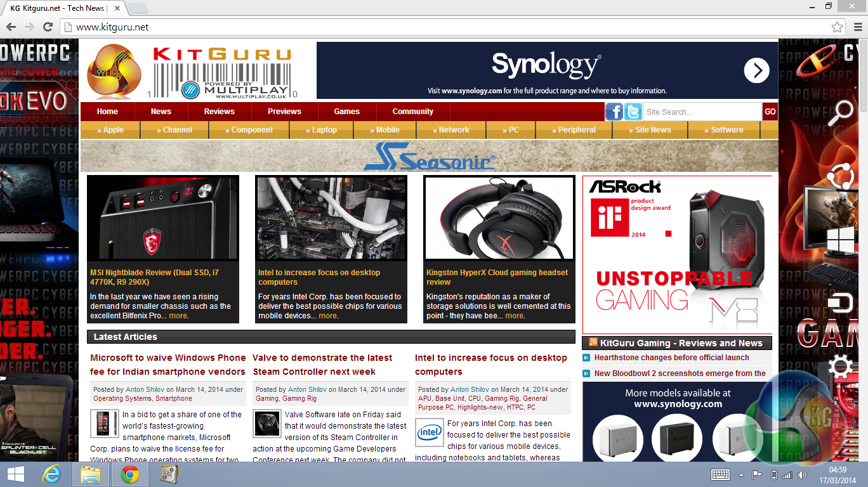Select the Mobile category
This screenshot has width=868, height=487.
pyautogui.click(x=385, y=130)
